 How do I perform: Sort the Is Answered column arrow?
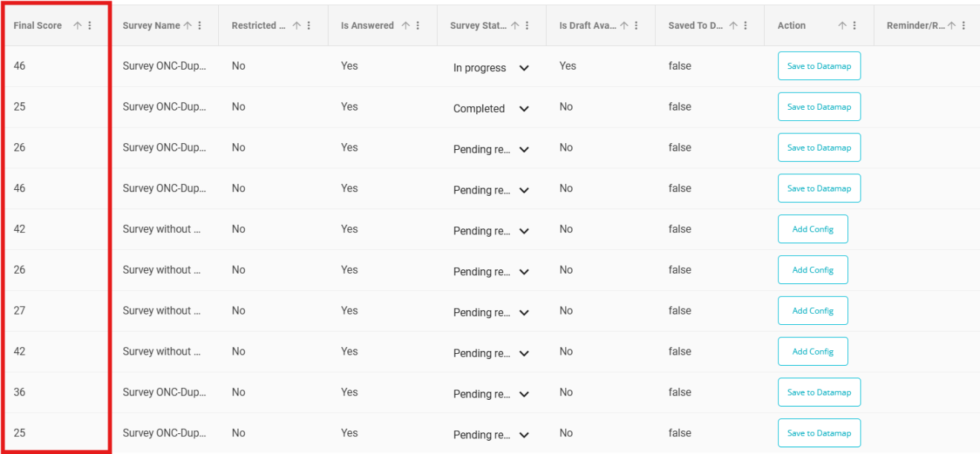tap(406, 25)
